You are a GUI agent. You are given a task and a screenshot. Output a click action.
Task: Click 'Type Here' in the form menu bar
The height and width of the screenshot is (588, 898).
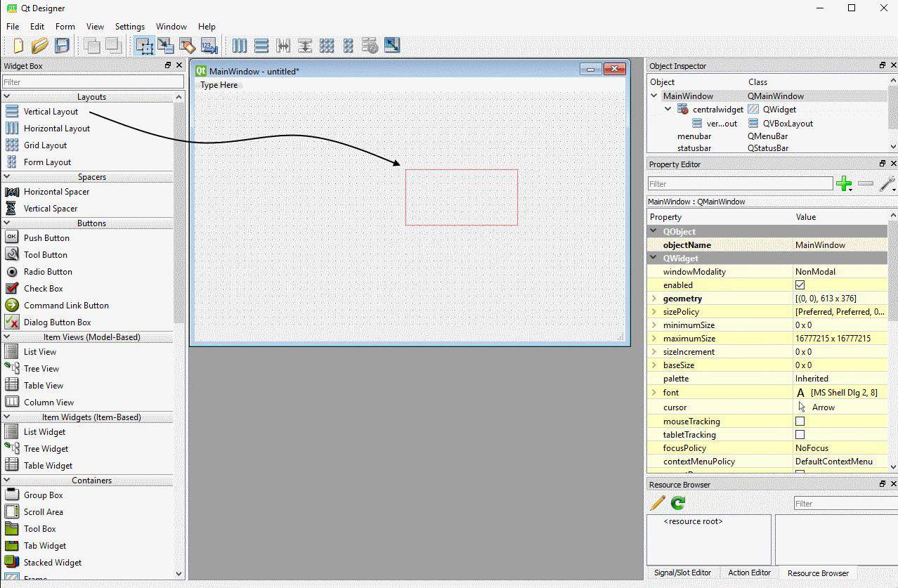coord(219,85)
